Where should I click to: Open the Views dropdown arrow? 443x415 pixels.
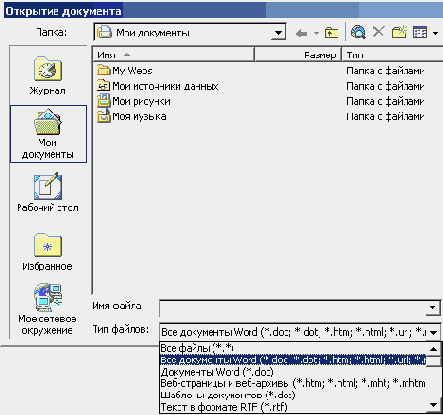(435, 33)
